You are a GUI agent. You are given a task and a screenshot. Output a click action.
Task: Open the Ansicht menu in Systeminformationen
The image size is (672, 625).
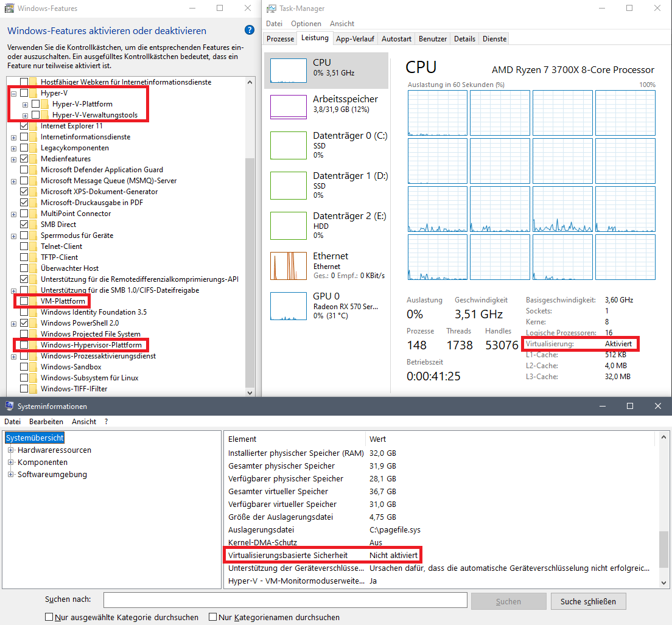[x=84, y=422]
